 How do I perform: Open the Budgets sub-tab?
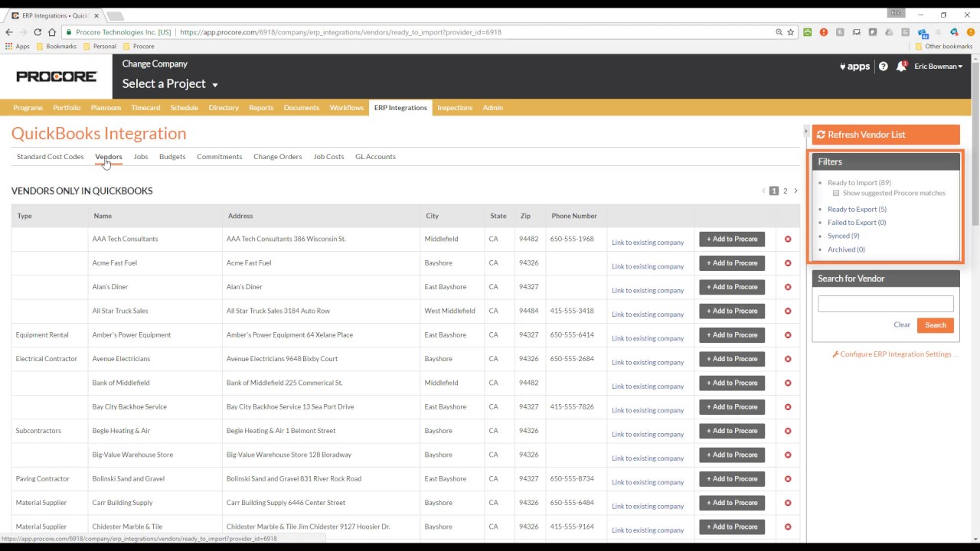pyautogui.click(x=172, y=157)
